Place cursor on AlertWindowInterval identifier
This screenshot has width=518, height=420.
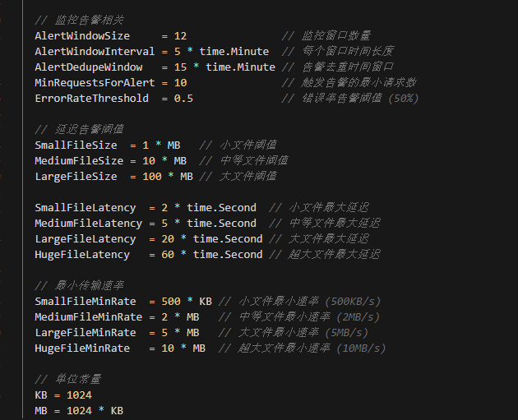click(x=95, y=52)
